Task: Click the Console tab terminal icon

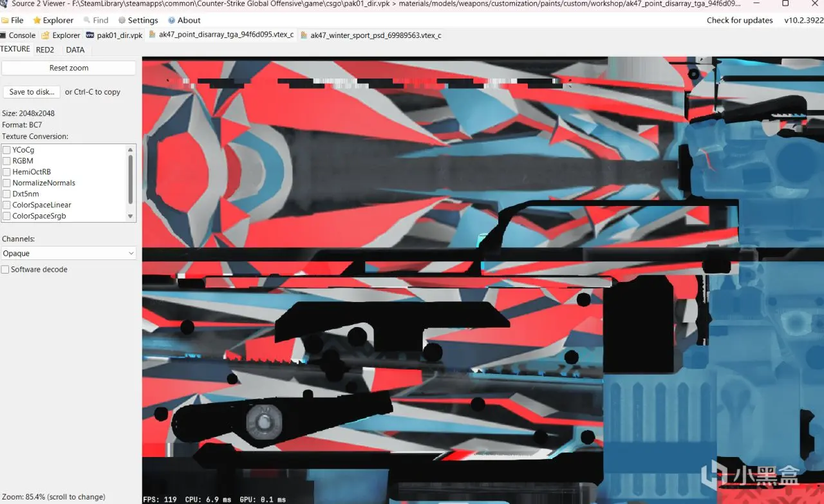Action: tap(3, 35)
